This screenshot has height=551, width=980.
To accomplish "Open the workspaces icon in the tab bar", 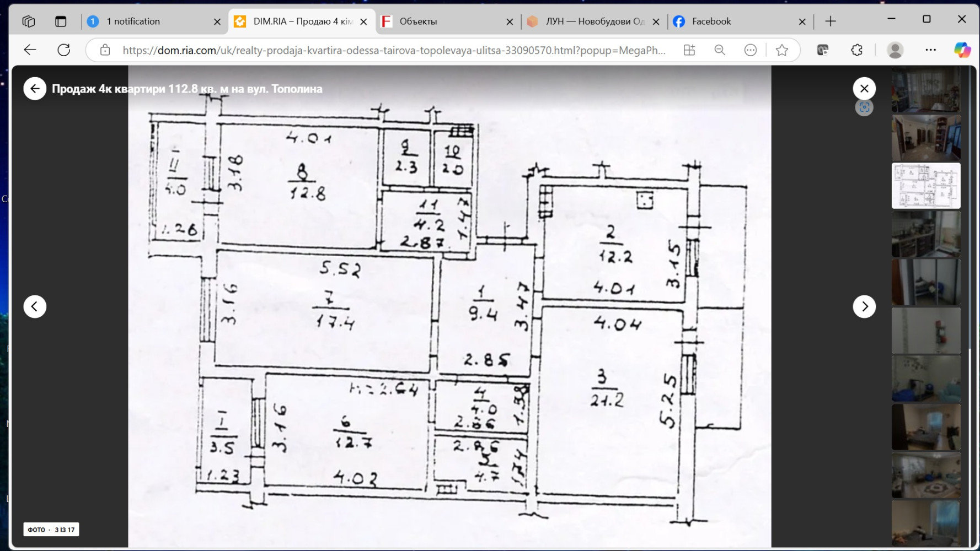I will point(29,21).
